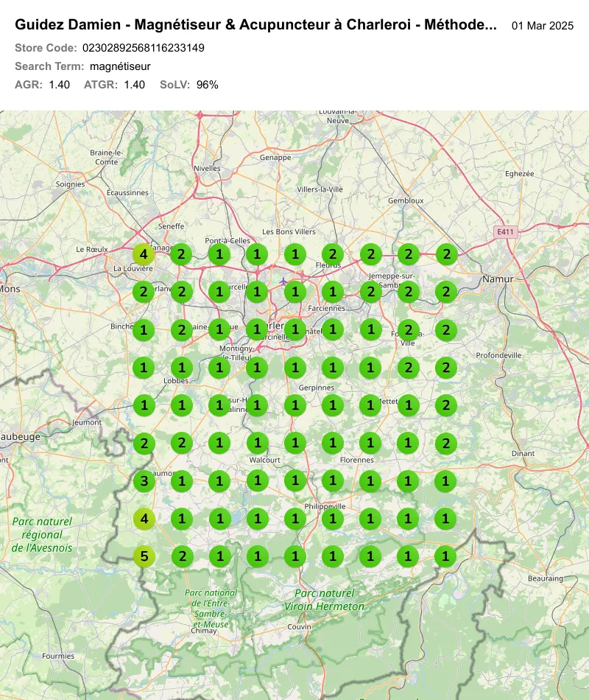Click the rank 4 marker just above rank 5
This screenshot has height=700, width=589.
(x=144, y=519)
